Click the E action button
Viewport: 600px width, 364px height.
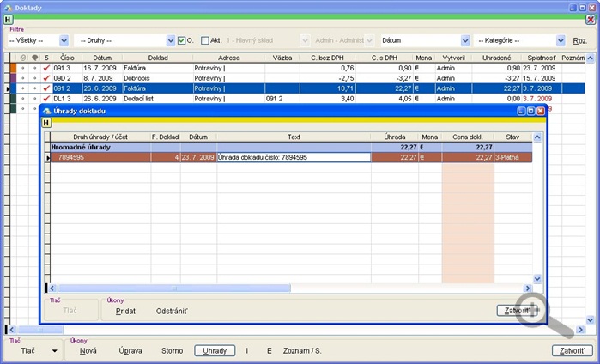click(x=270, y=351)
